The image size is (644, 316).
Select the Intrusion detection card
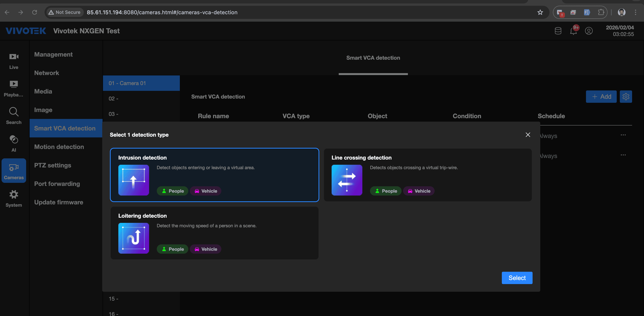[214, 175]
